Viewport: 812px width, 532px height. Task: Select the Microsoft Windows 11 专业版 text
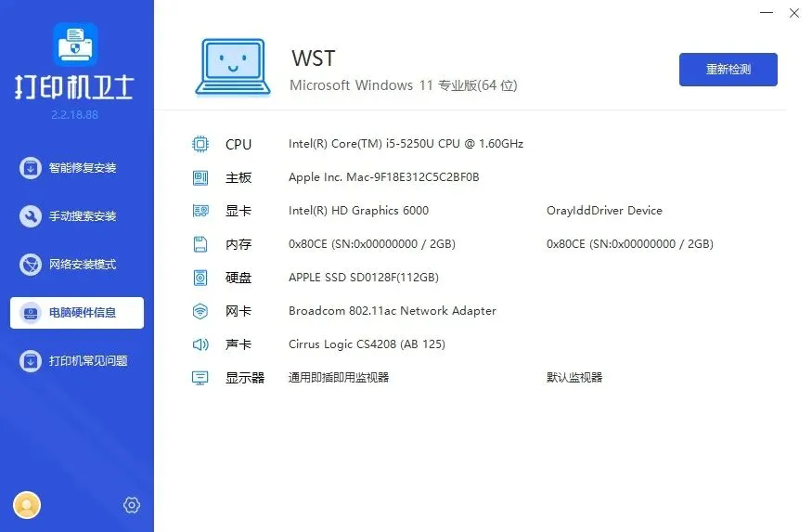[403, 85]
